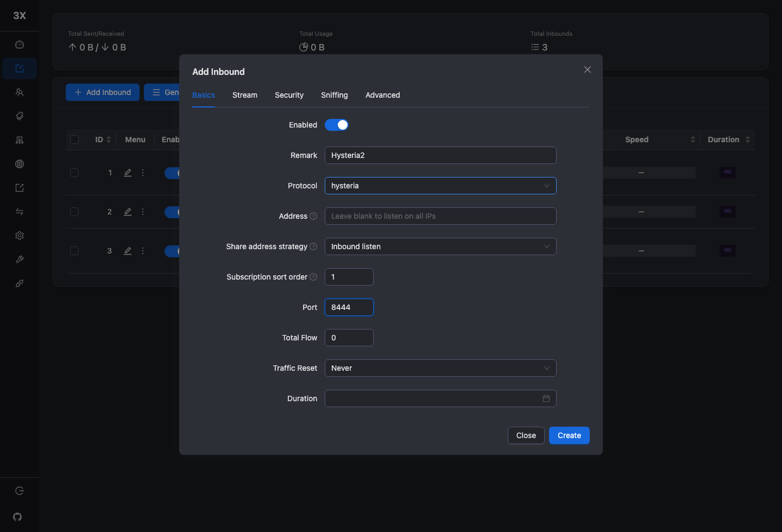Open the nodes hierarchy icon in sidebar

tap(20, 140)
